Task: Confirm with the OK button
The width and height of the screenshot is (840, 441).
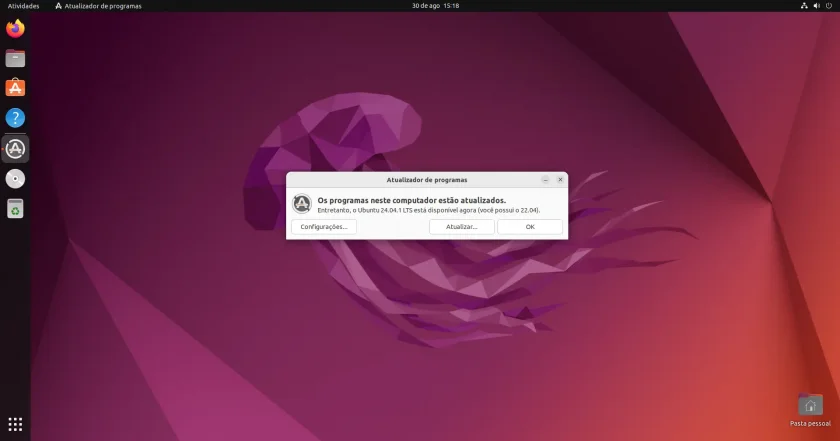Action: [530, 227]
